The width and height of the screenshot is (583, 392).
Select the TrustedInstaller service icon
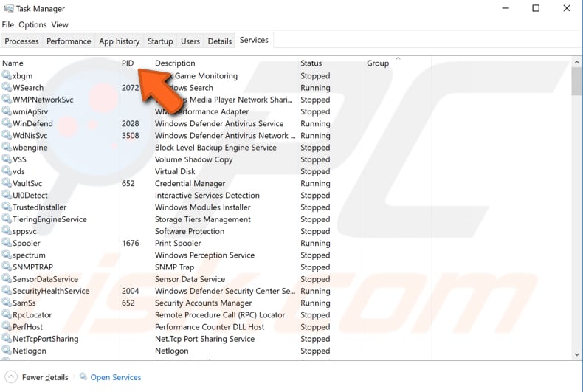coord(7,207)
